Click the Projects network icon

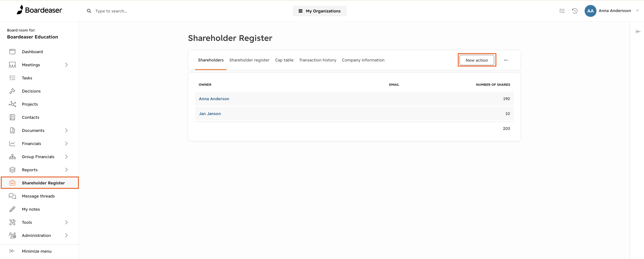coord(12,104)
